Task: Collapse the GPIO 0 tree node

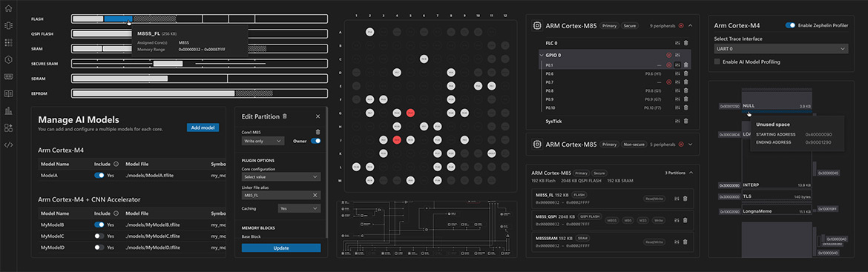Action: [x=542, y=56]
